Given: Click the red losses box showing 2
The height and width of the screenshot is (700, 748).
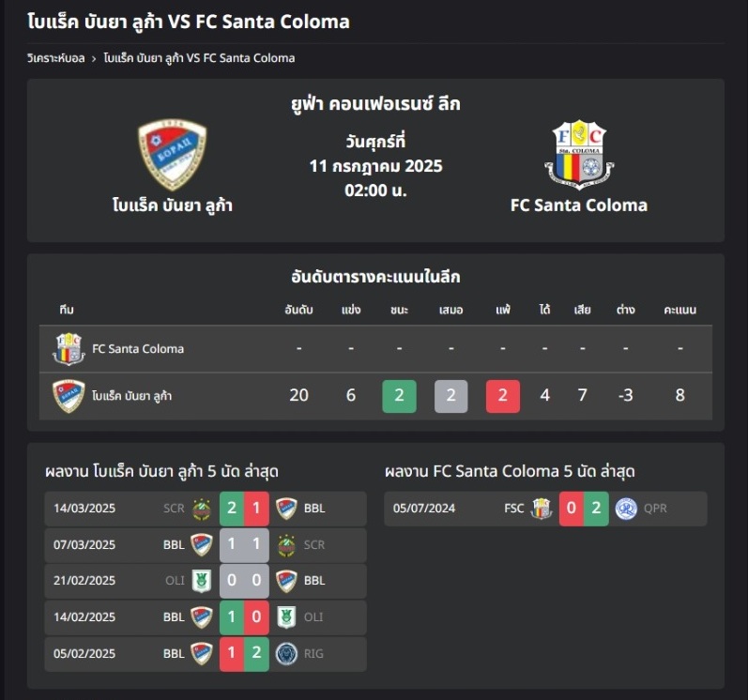Looking at the screenshot, I should tap(503, 396).
